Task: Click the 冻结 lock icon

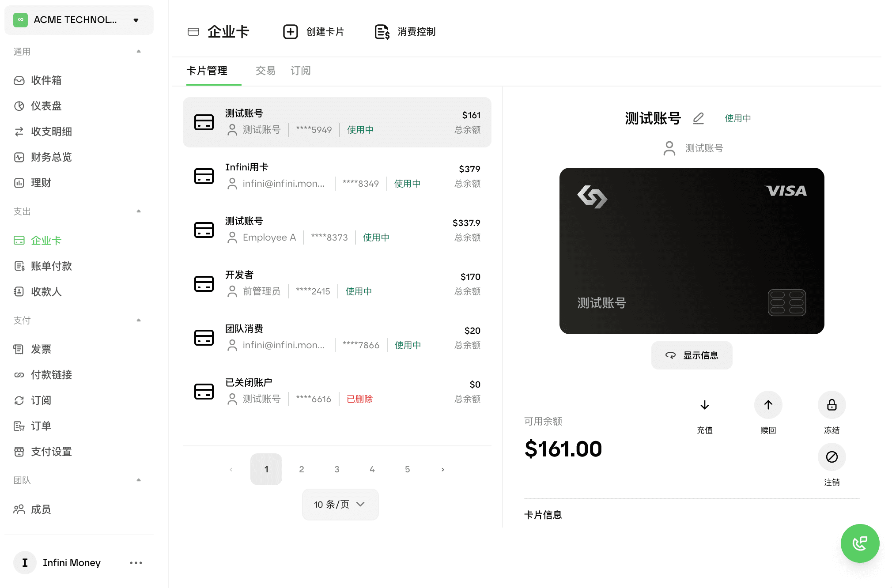Action: click(832, 405)
